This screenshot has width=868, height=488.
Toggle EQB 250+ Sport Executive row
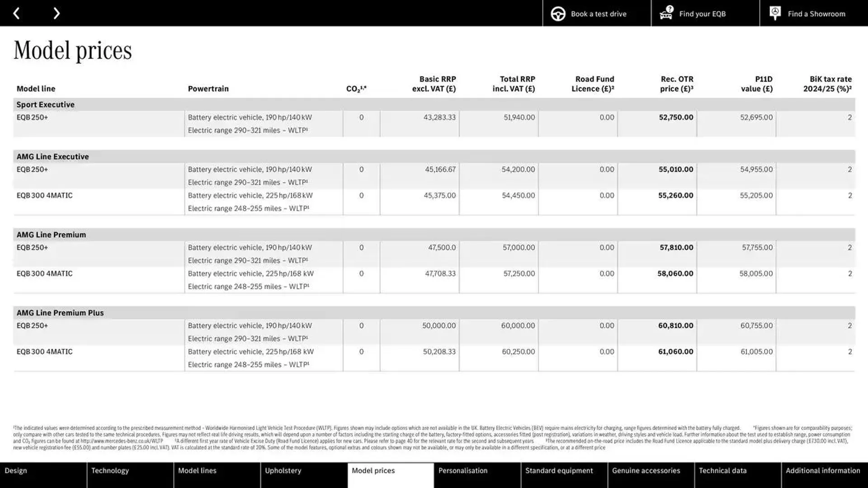pyautogui.click(x=434, y=124)
